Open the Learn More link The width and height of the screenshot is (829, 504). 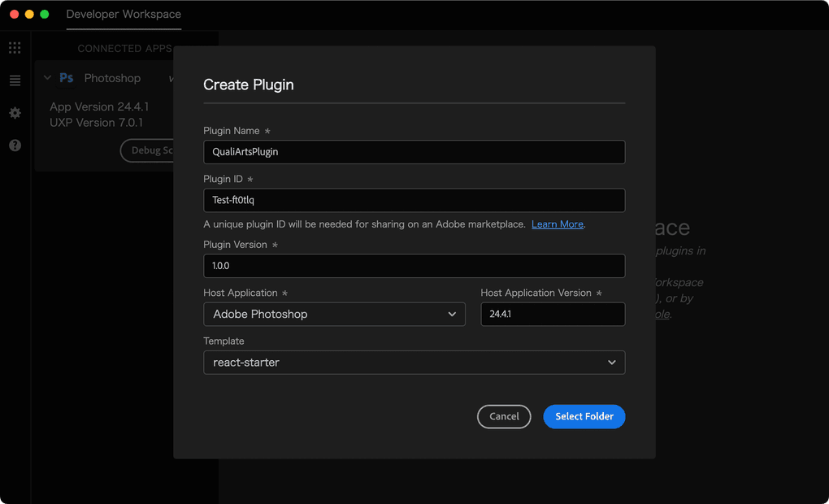click(558, 224)
